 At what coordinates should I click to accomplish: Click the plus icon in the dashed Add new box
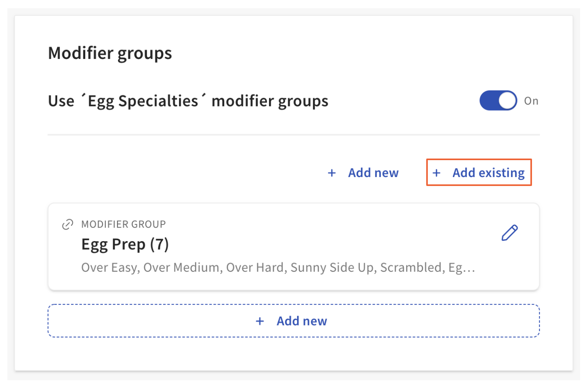pos(260,320)
